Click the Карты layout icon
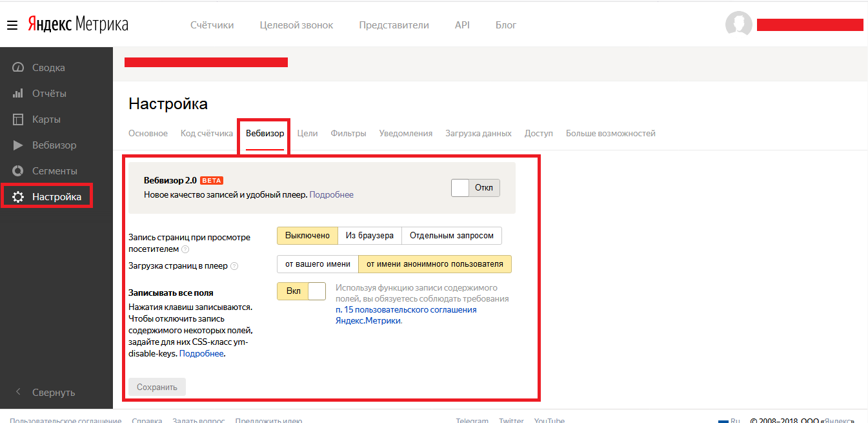This screenshot has height=423, width=868. coord(18,119)
